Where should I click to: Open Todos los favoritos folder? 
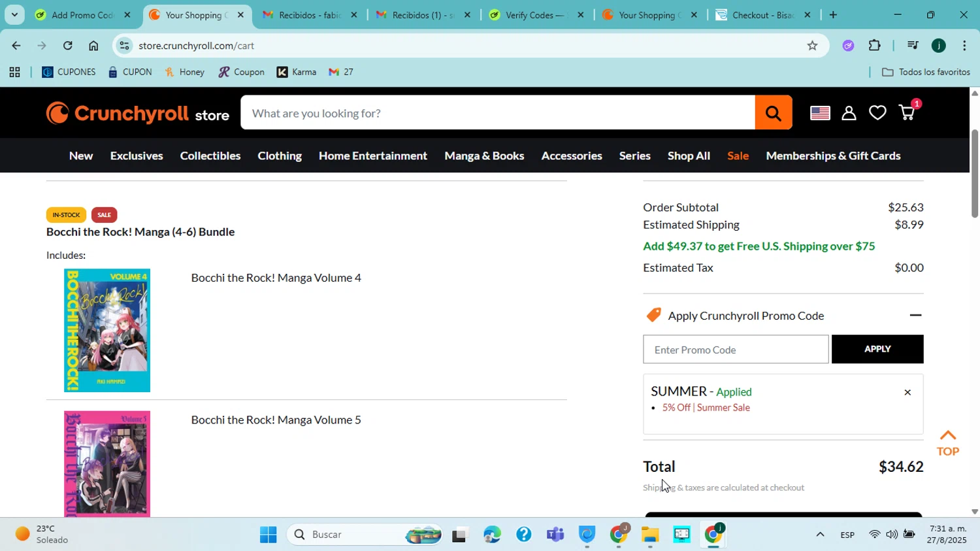click(x=926, y=73)
